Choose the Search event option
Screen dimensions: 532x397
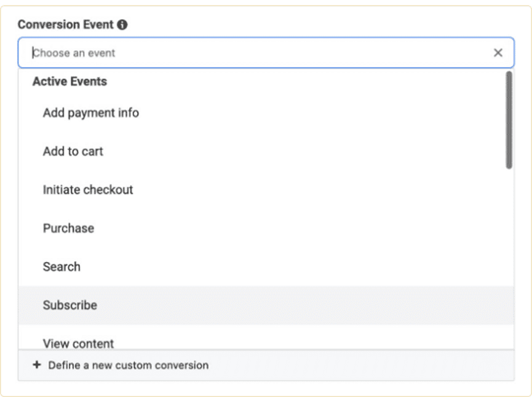(62, 267)
